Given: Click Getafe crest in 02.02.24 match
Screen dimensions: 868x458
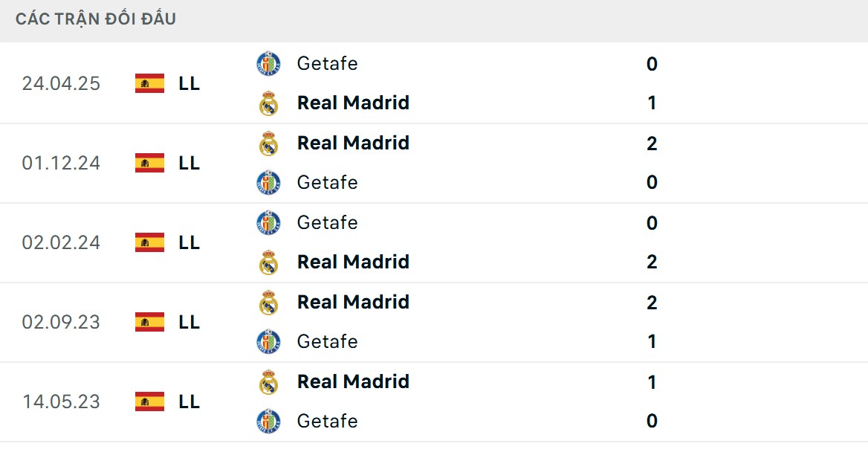Looking at the screenshot, I should (268, 222).
